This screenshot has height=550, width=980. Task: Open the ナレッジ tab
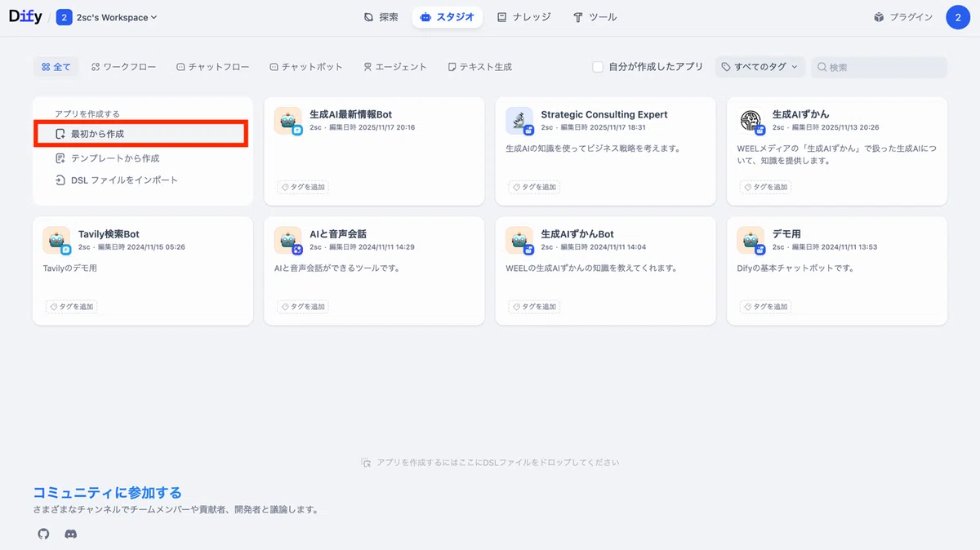(x=523, y=17)
